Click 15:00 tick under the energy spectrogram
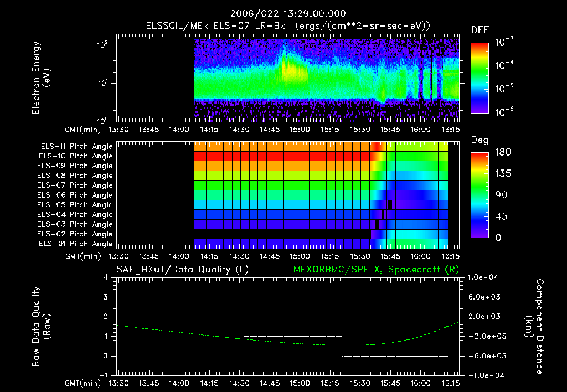 [x=300, y=130]
